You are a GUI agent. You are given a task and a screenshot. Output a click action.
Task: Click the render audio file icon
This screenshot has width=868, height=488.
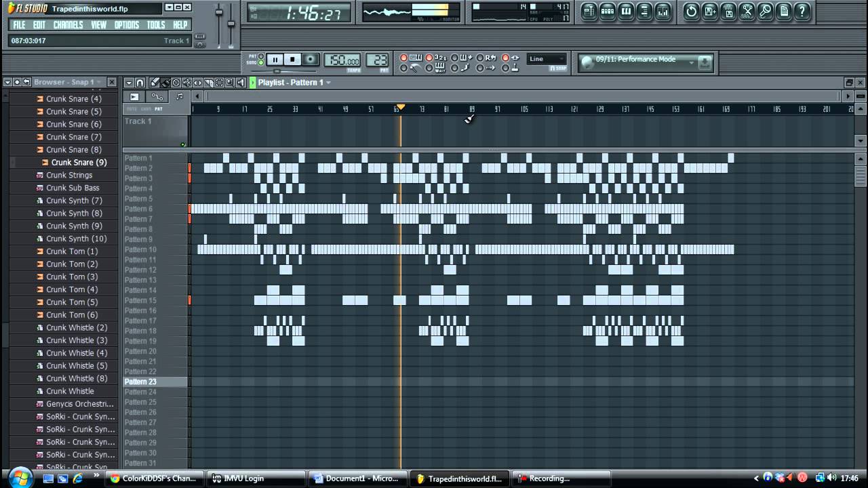tap(728, 12)
